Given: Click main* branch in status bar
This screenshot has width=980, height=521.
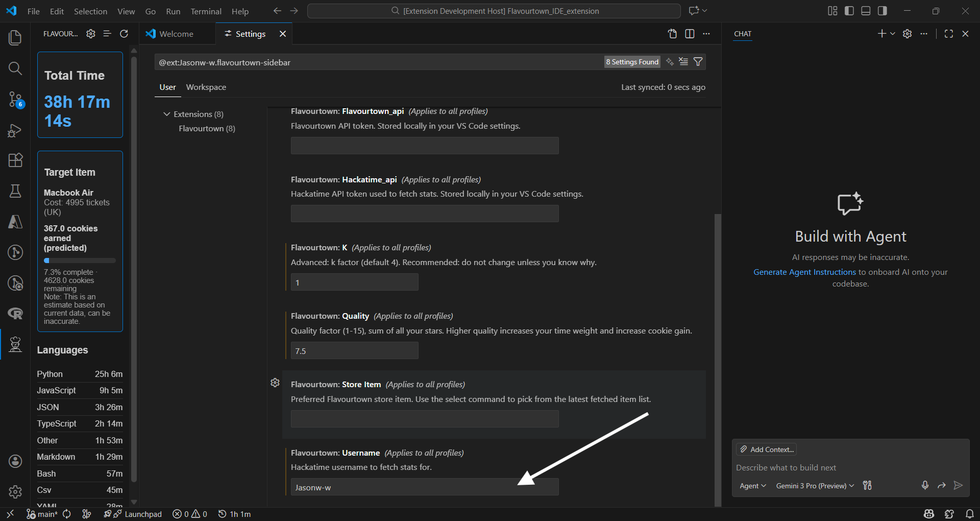Looking at the screenshot, I should coord(42,514).
